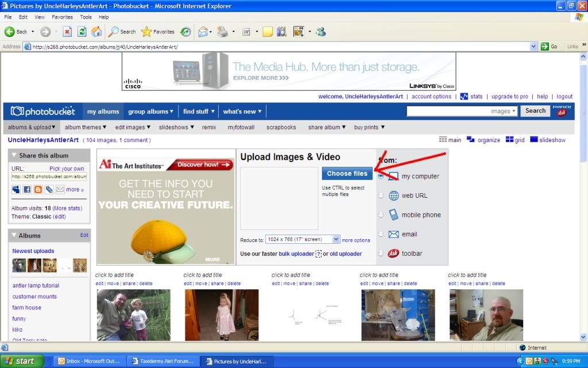Image resolution: width=588 pixels, height=368 pixels.
Task: Select the mobile phone upload source
Action: click(x=381, y=215)
